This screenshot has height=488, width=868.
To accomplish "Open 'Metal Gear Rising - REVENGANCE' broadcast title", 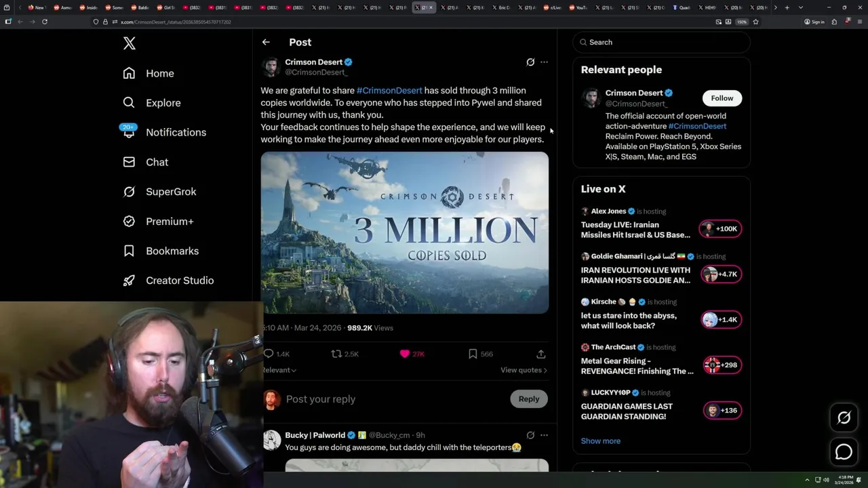I will [x=637, y=366].
